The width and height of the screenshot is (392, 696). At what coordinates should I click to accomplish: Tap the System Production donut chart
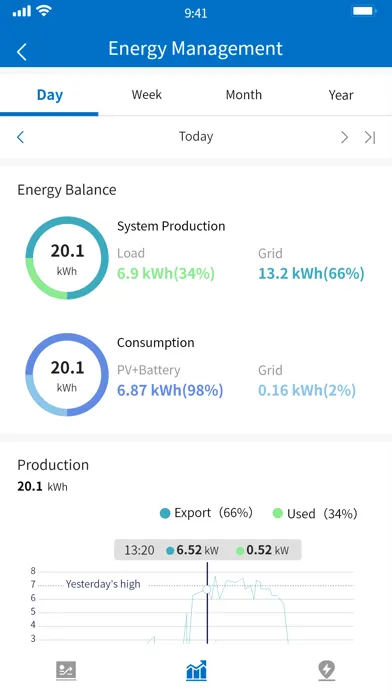click(x=67, y=258)
